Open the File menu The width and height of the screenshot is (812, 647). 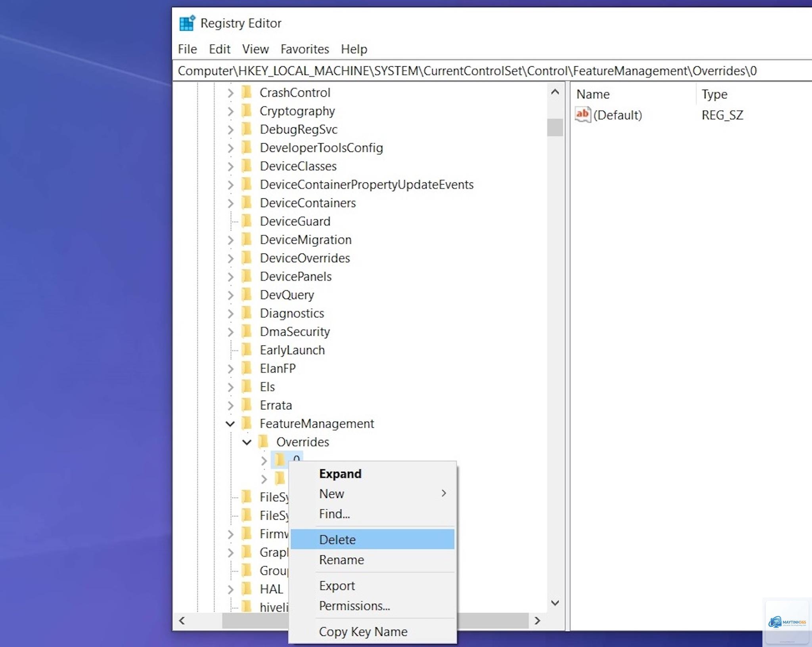pyautogui.click(x=187, y=49)
